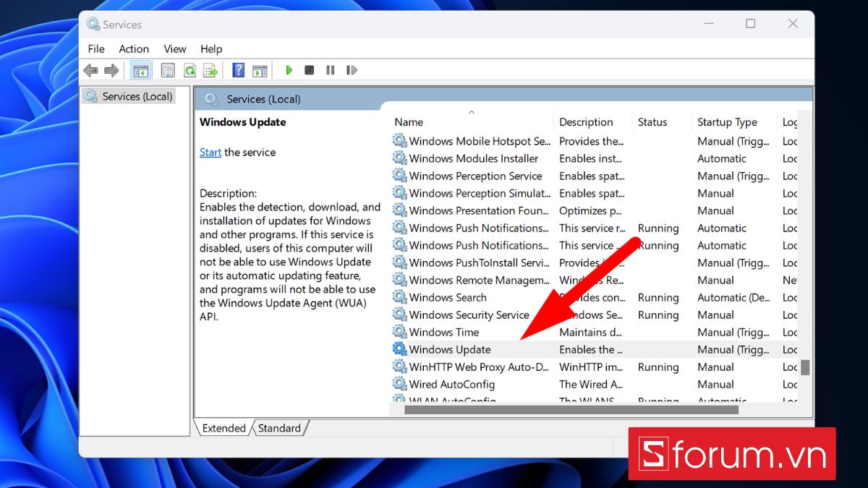Click the gear icon beside Windows Perception Service

point(399,176)
